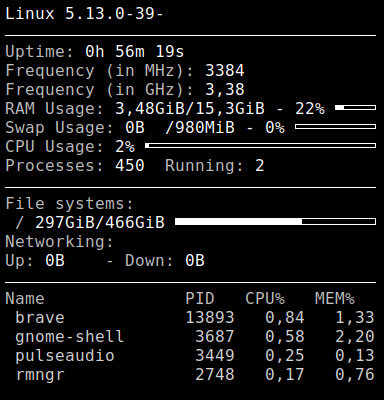Select the rmngr process name

click(x=40, y=375)
